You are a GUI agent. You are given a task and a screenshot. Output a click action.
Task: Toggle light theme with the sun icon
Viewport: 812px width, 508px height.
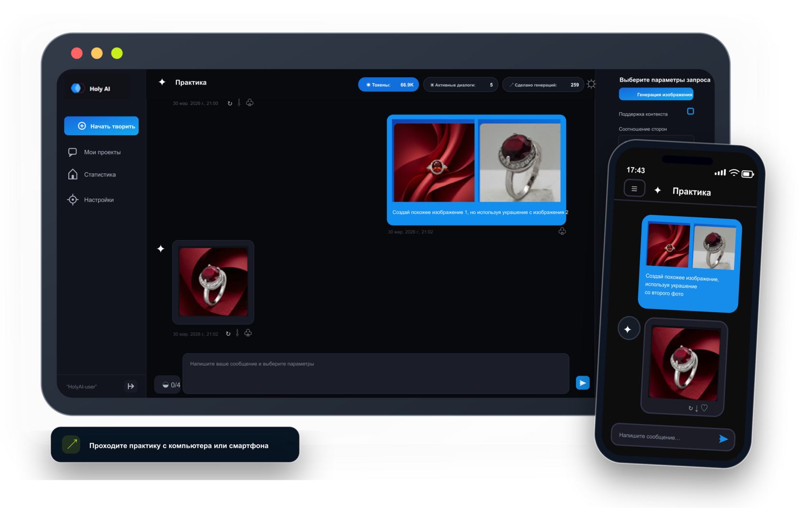pyautogui.click(x=591, y=84)
